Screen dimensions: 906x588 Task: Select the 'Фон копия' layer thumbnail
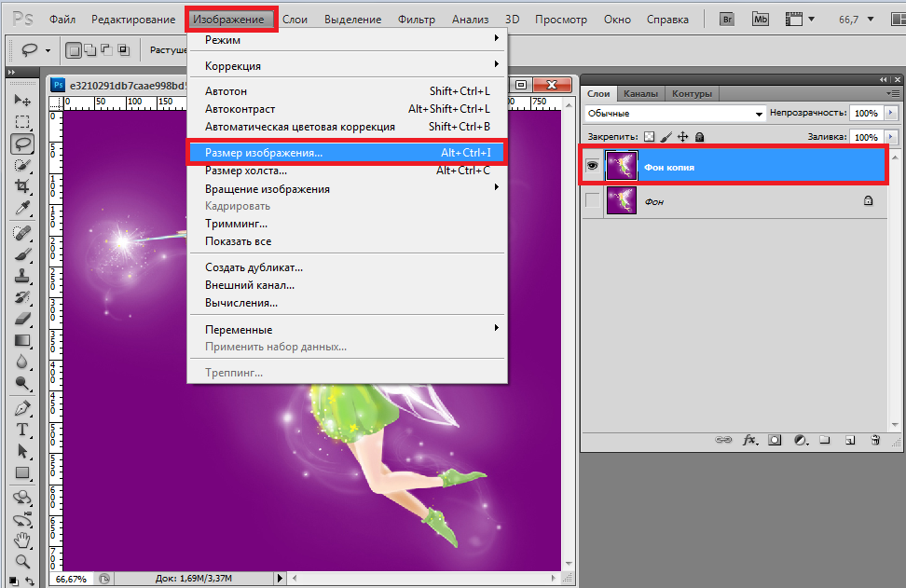621,167
